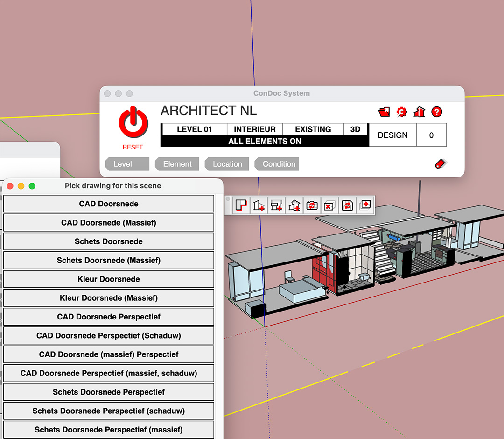Screen dimensions: 504x439
Task: Open the Element tag menu
Action: point(177,164)
